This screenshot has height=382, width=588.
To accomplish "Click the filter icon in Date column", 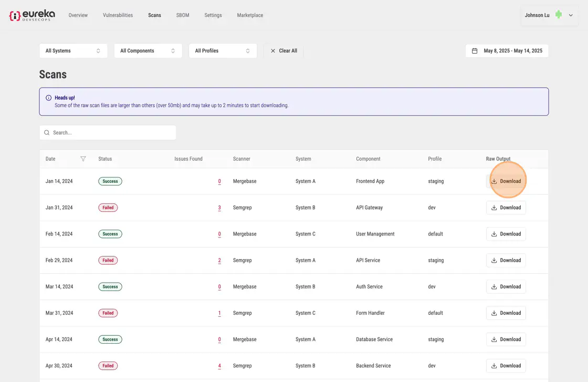I will click(x=83, y=159).
